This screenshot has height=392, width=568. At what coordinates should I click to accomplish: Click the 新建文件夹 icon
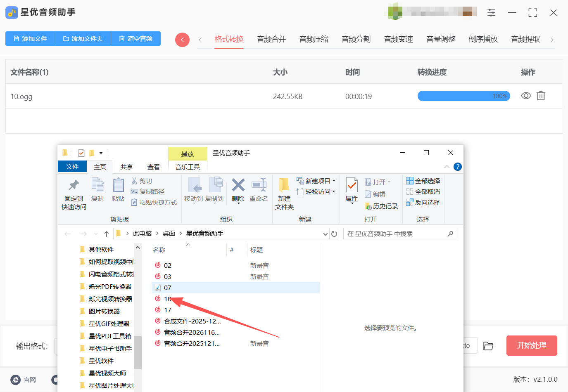click(284, 185)
